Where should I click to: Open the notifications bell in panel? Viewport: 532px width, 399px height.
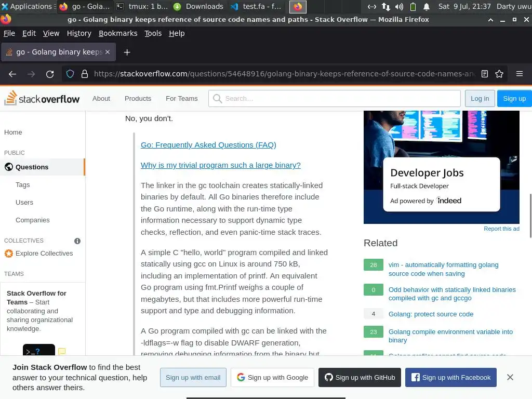(427, 6)
